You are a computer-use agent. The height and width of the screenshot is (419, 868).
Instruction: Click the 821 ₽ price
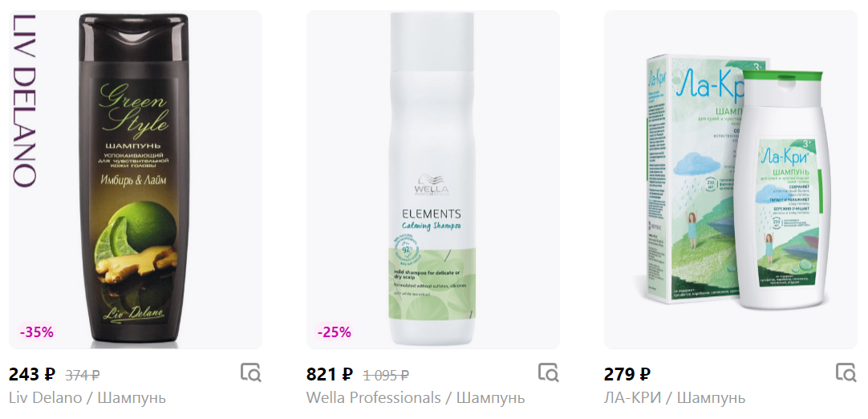coord(330,375)
